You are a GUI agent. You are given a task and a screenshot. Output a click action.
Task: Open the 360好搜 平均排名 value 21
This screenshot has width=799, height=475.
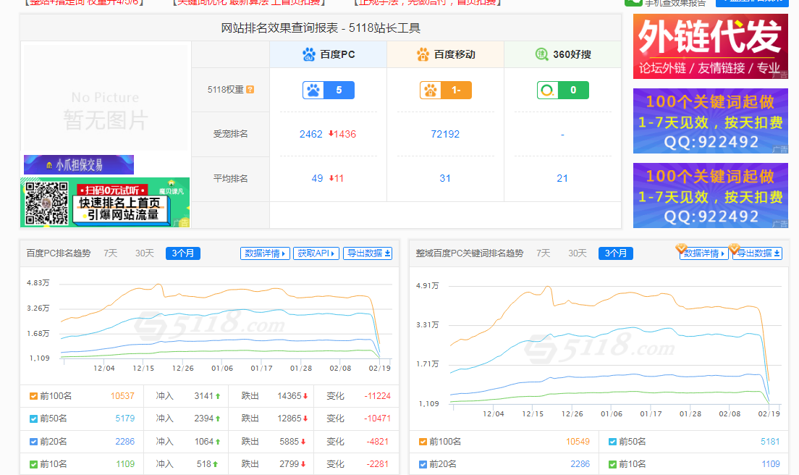(x=562, y=178)
